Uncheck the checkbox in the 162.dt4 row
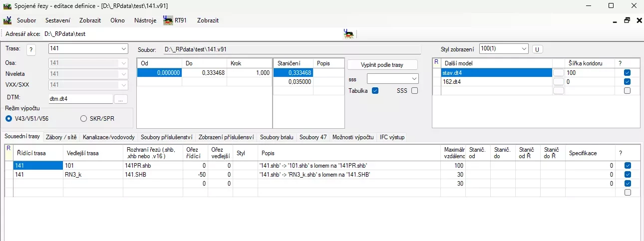644x241 pixels. (x=627, y=81)
